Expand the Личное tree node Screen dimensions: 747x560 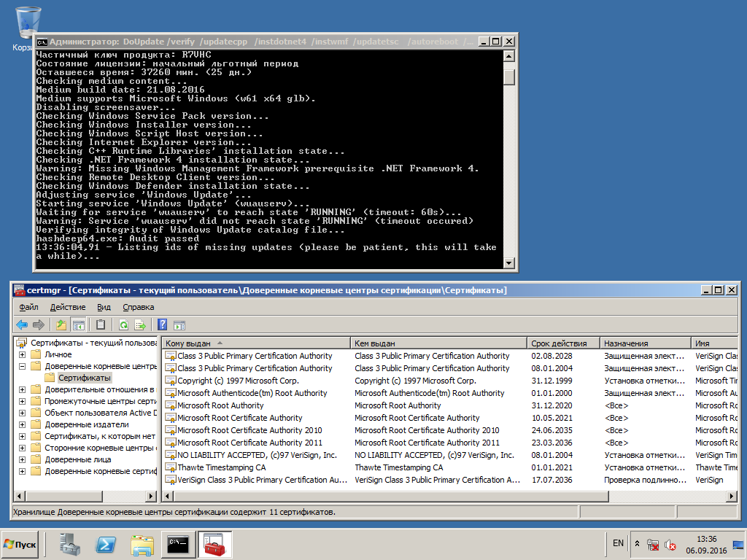pos(22,354)
